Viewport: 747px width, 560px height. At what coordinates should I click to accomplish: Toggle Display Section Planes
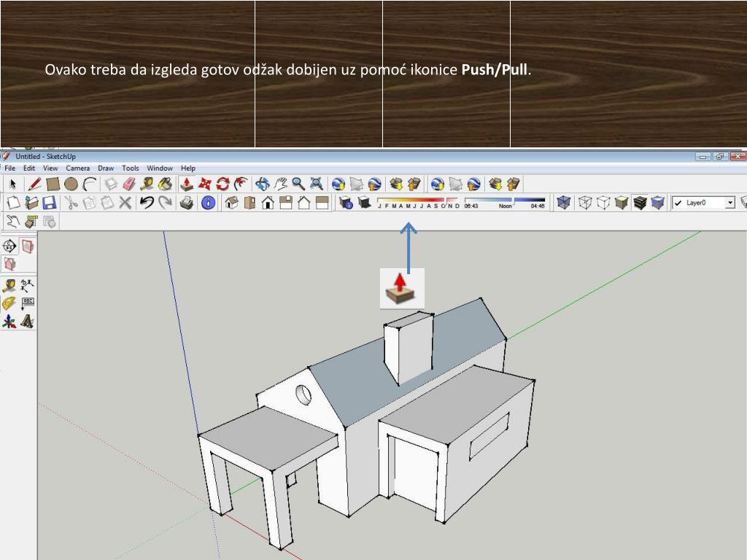(x=27, y=246)
